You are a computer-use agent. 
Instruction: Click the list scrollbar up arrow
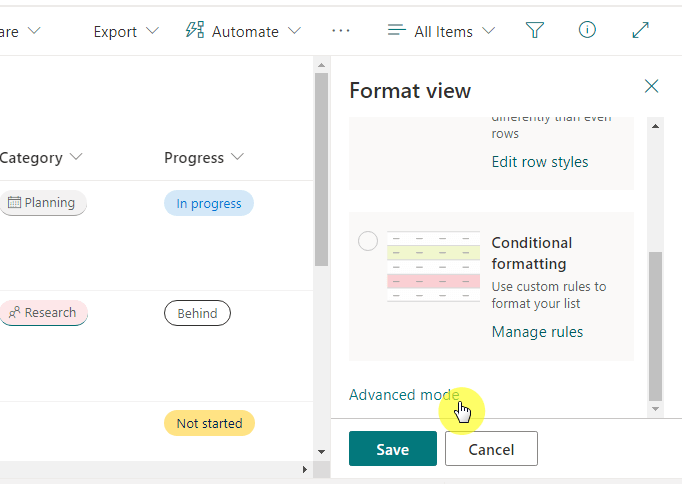pyautogui.click(x=321, y=65)
